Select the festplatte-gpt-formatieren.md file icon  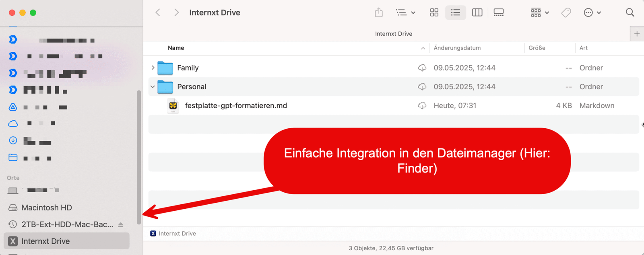(173, 106)
